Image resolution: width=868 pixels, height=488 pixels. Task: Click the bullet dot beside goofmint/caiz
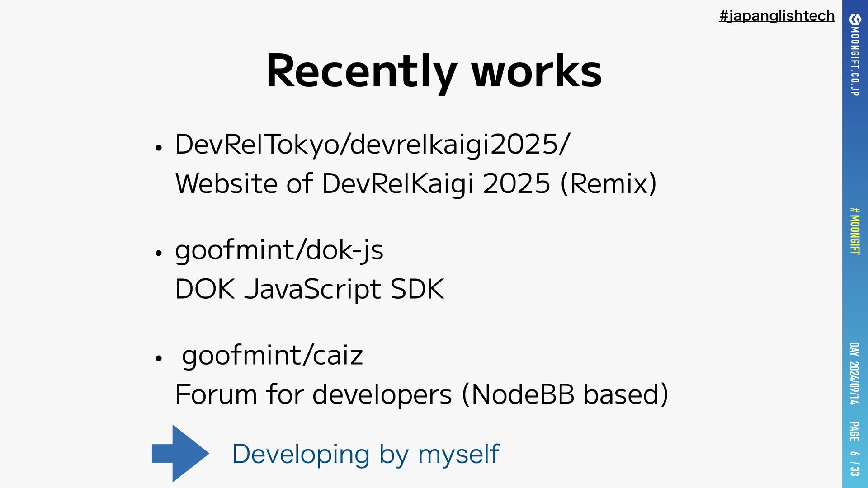pyautogui.click(x=158, y=359)
